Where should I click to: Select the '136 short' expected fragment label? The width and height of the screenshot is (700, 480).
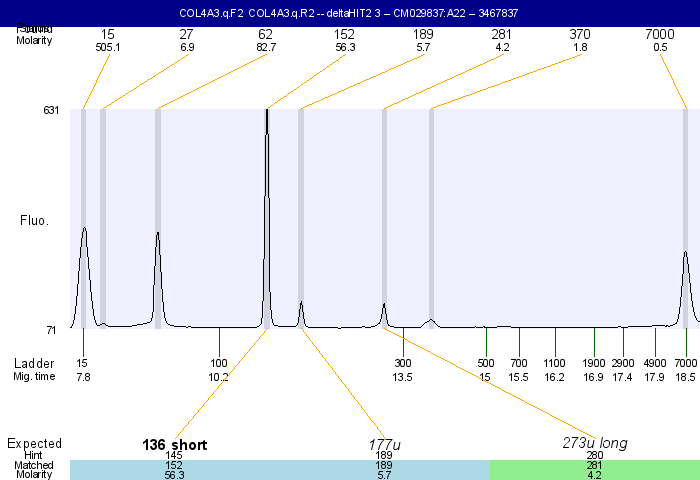(x=174, y=445)
